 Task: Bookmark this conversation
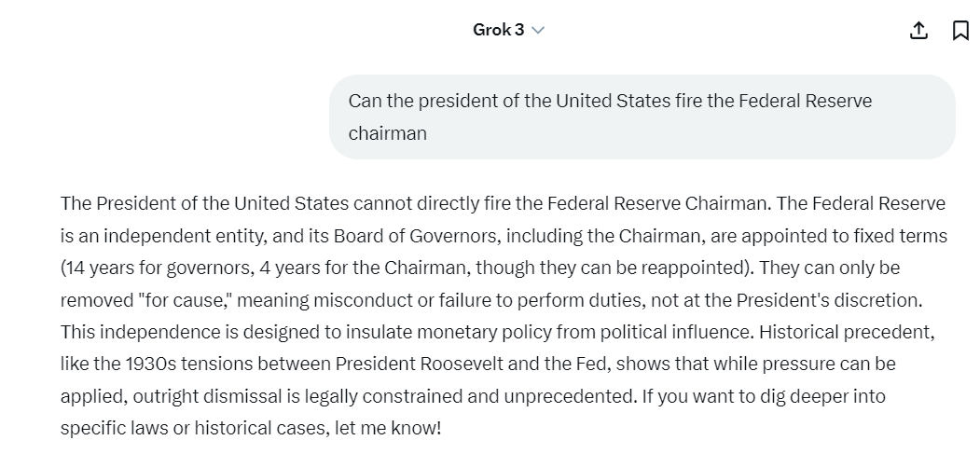pyautogui.click(x=960, y=30)
